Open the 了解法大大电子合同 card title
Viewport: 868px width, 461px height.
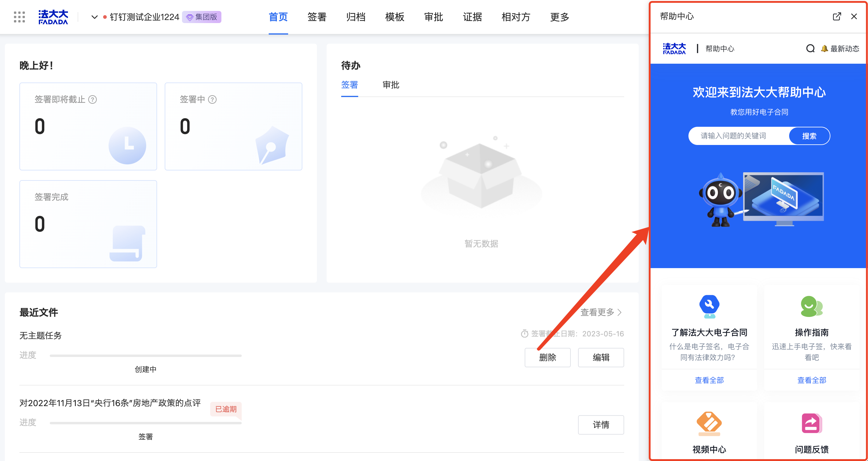click(x=709, y=332)
